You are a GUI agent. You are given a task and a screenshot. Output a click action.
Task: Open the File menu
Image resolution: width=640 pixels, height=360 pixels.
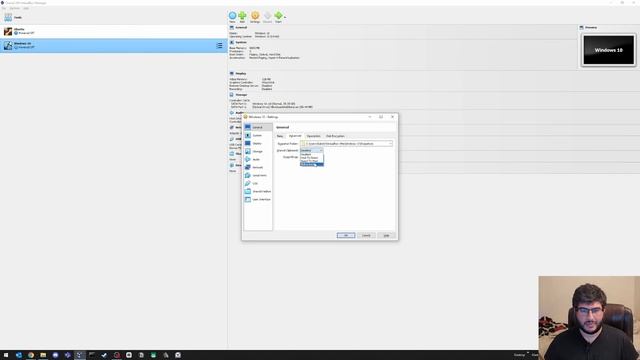(4, 8)
